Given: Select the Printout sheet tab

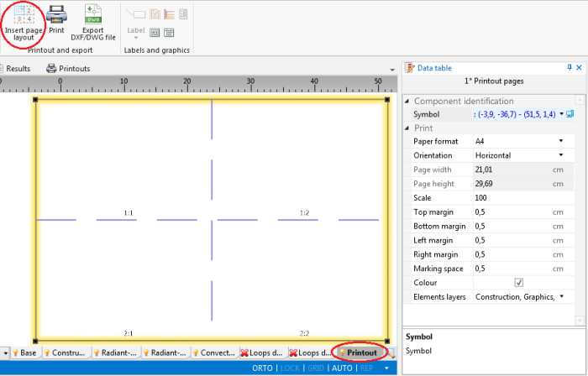Looking at the screenshot, I should [x=361, y=353].
